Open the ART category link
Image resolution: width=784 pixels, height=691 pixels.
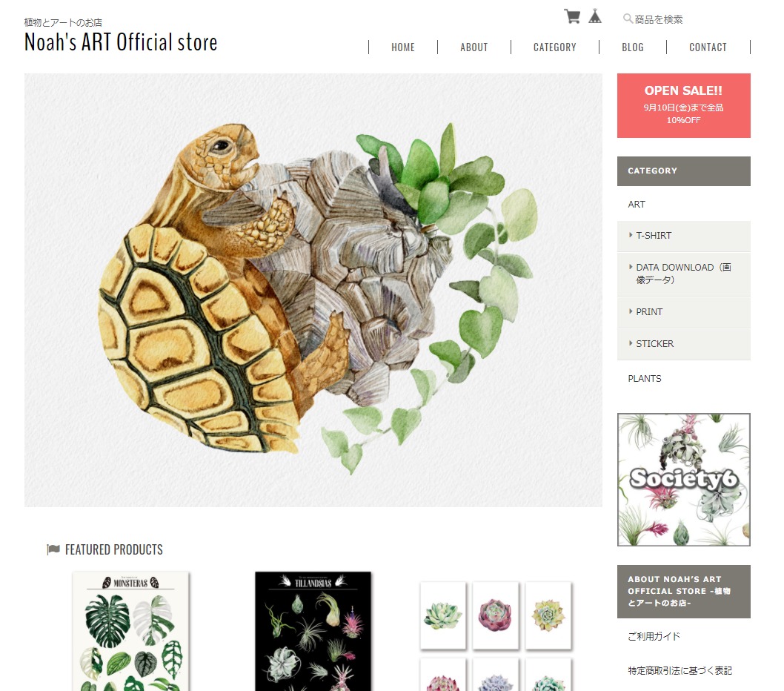pyautogui.click(x=637, y=204)
